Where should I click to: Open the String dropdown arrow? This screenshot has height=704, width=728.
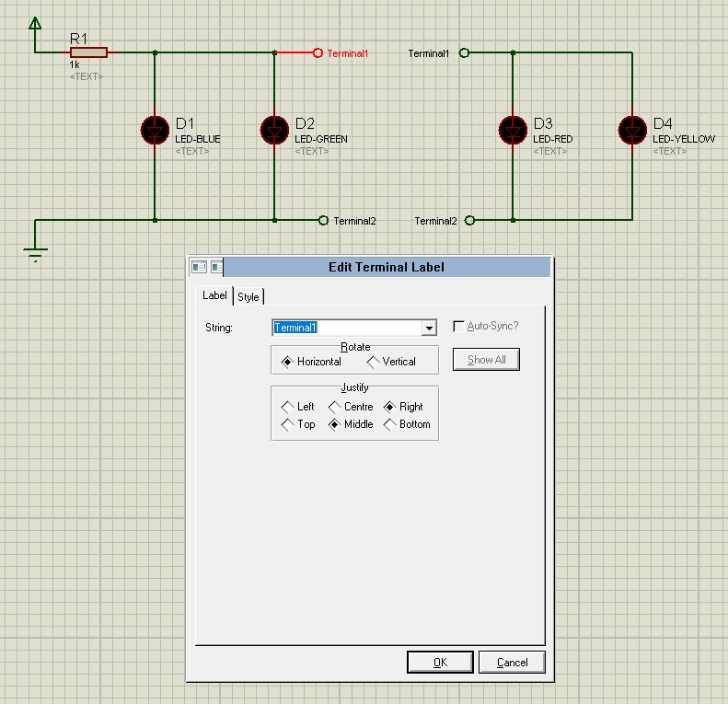tap(429, 328)
